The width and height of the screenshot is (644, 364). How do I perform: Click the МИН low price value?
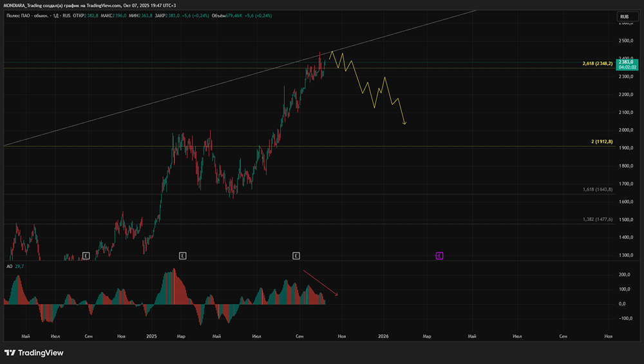click(146, 15)
